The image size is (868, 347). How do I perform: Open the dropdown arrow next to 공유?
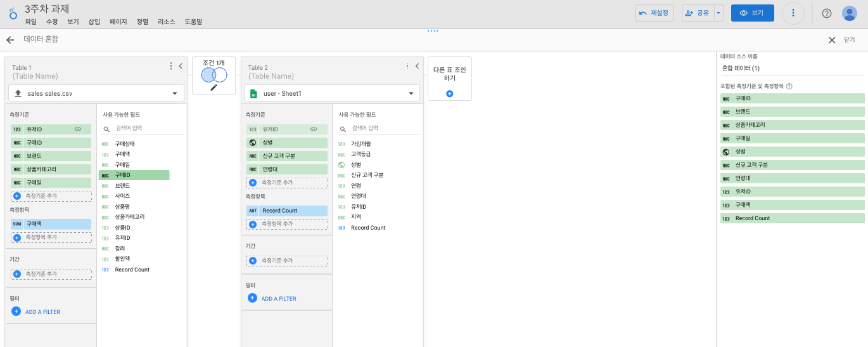pos(718,13)
